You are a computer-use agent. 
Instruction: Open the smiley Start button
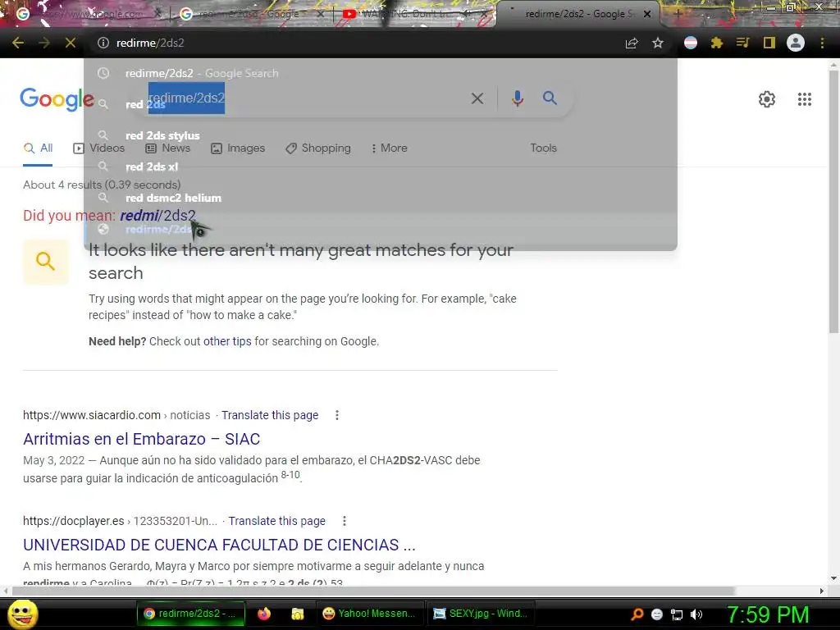tap(22, 614)
